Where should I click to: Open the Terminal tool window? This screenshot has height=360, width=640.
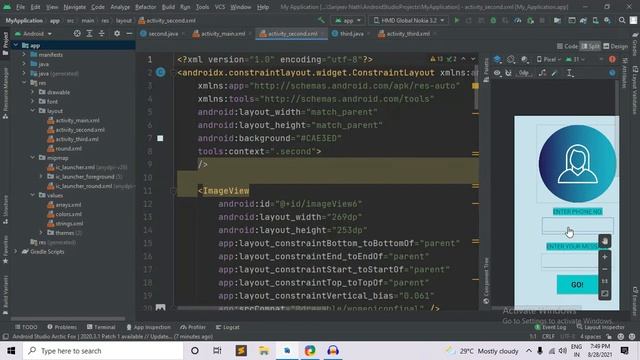coord(101,327)
